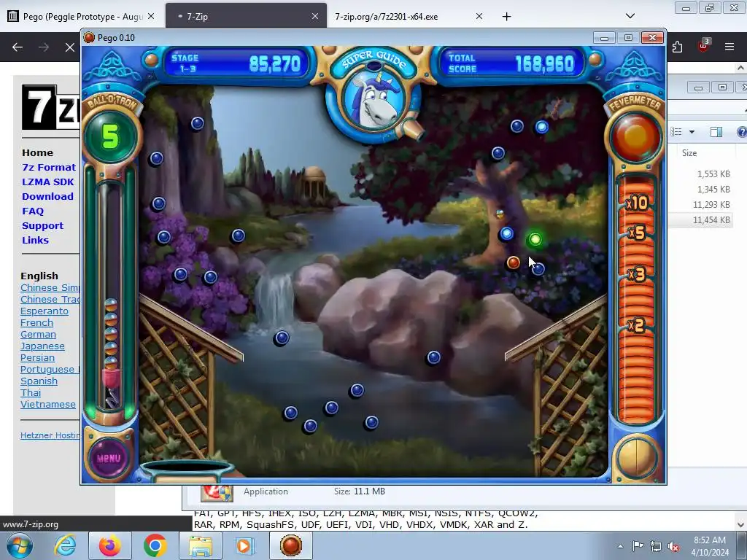Click the Pego taskbar button

[x=291, y=545]
